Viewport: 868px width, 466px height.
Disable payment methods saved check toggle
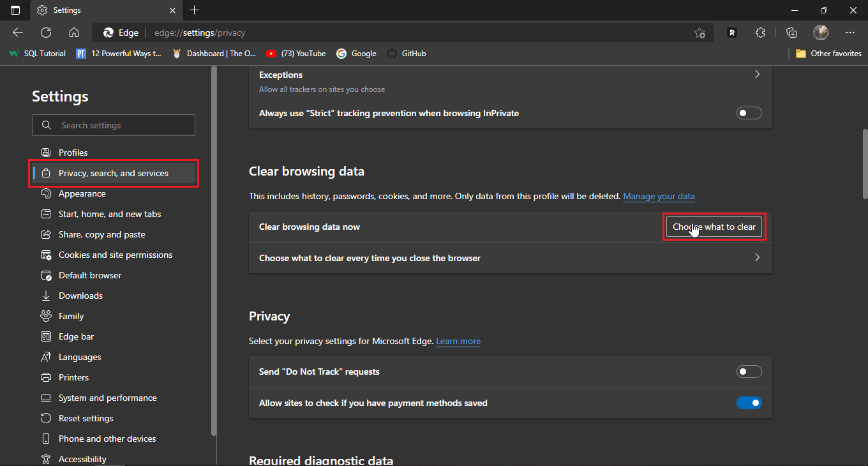tap(749, 403)
